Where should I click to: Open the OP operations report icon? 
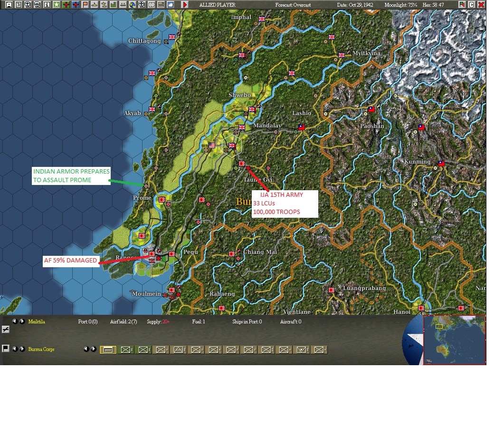pyautogui.click(x=152, y=4)
